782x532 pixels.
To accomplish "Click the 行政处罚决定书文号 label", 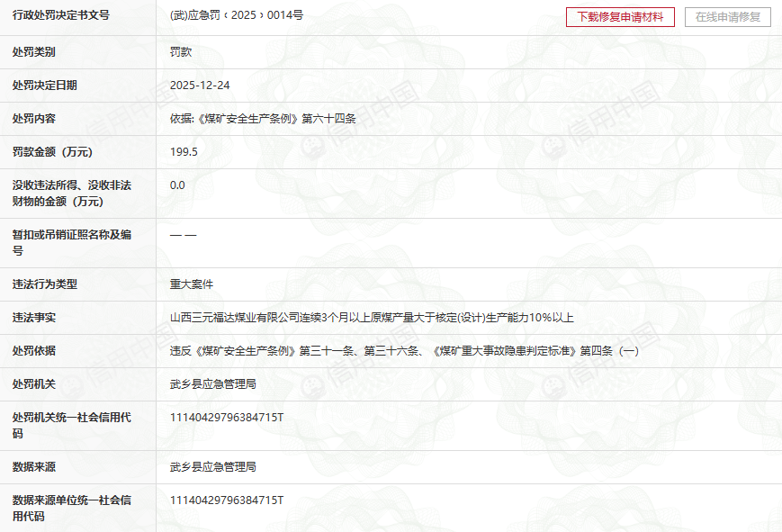I will pos(61,15).
